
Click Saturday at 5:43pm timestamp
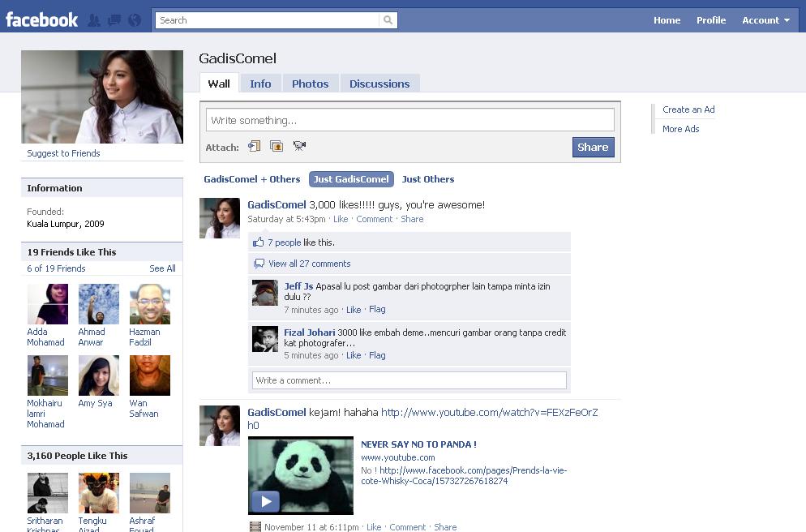pos(286,219)
